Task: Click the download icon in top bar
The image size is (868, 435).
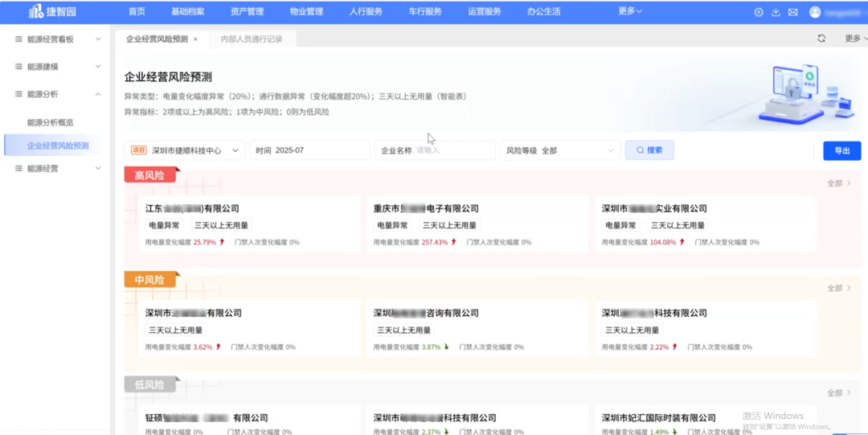Action: (776, 12)
